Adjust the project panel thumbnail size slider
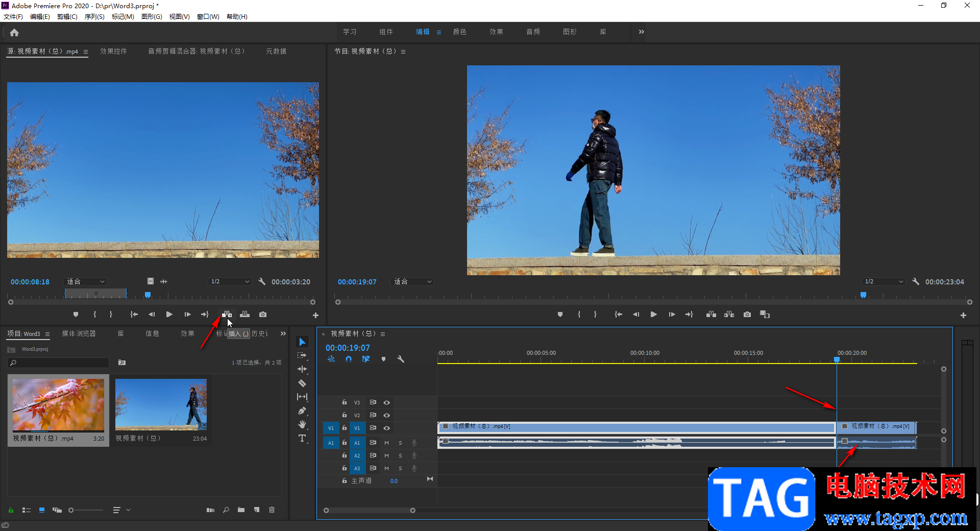Viewport: 980px width, 531px height. coord(71,510)
